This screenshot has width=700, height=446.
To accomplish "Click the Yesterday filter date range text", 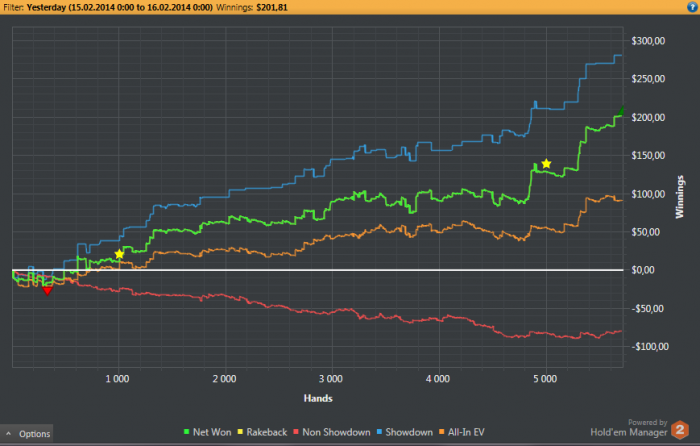I will 120,7.
